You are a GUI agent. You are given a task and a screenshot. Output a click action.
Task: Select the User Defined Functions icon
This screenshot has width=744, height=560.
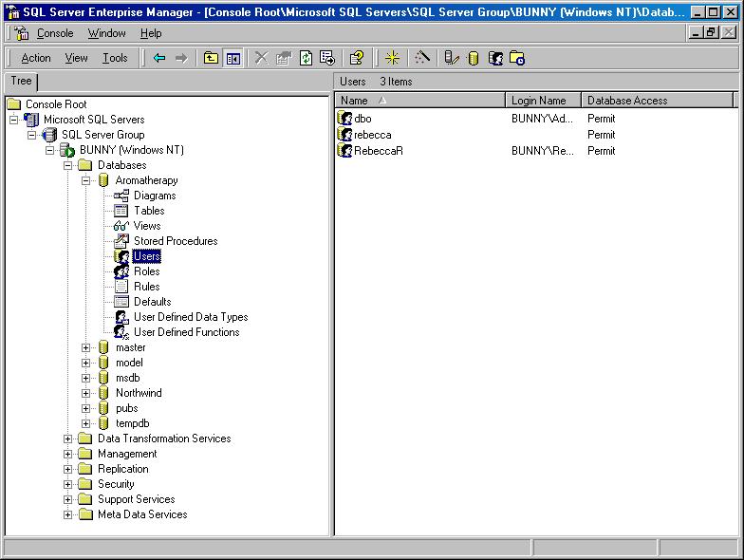[x=121, y=332]
